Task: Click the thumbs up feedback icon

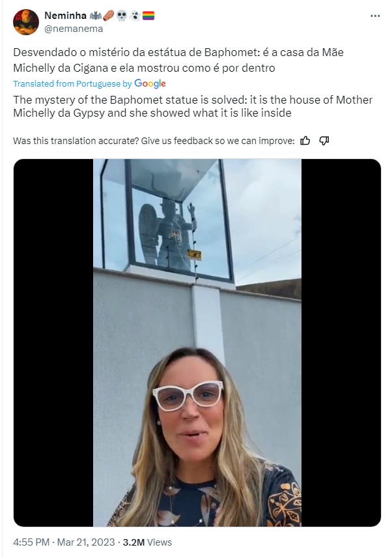Action: click(x=305, y=141)
